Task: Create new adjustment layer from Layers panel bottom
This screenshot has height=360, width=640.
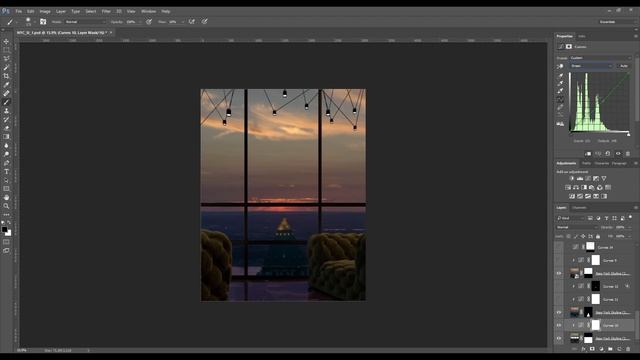Action: [601, 349]
